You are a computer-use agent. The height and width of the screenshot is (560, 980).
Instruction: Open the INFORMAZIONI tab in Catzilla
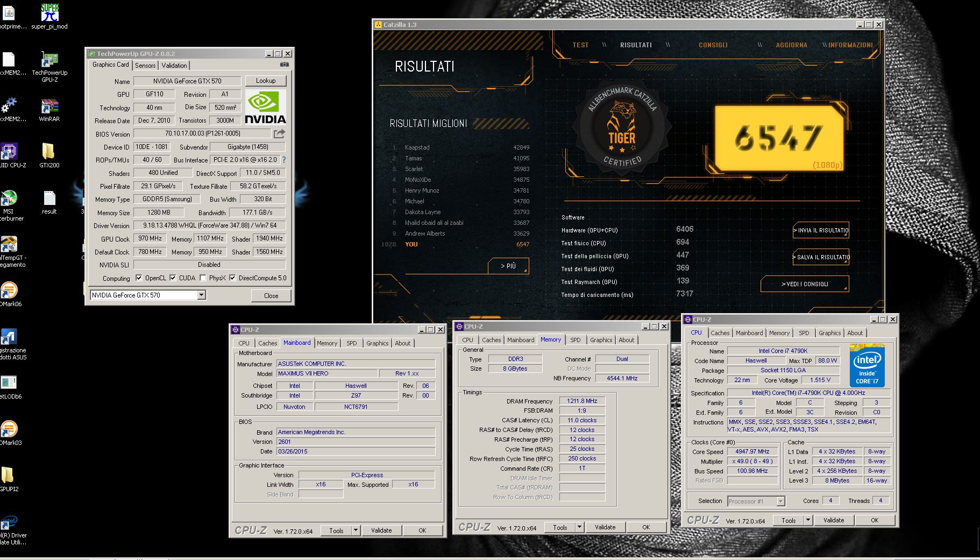pyautogui.click(x=850, y=45)
